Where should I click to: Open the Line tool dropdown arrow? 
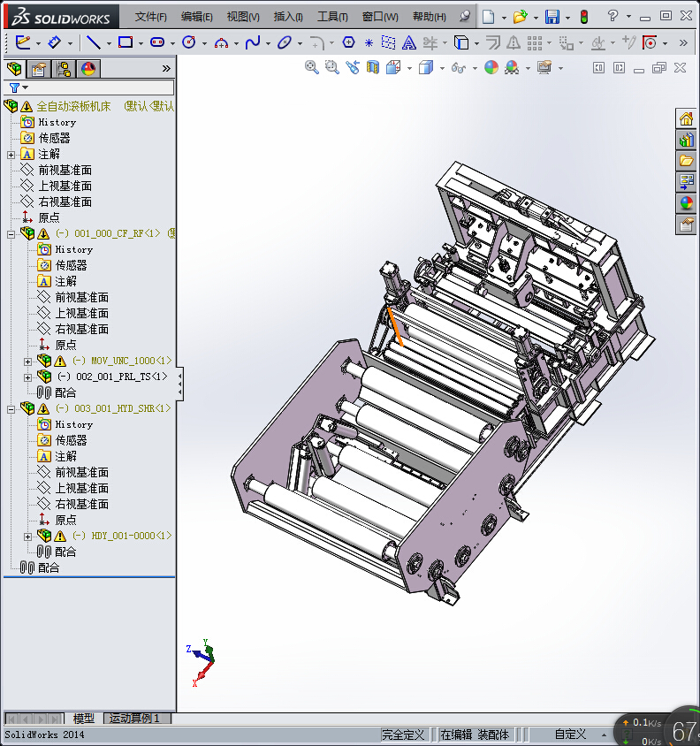109,44
